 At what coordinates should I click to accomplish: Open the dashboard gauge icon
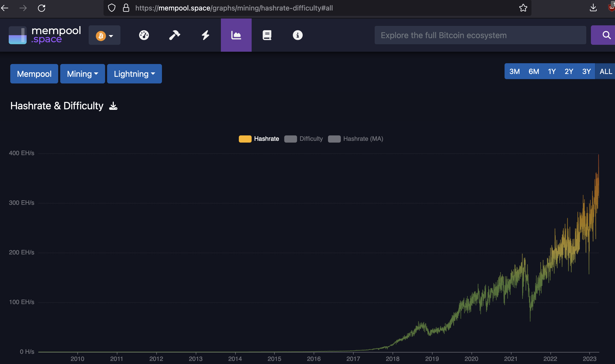pos(144,35)
